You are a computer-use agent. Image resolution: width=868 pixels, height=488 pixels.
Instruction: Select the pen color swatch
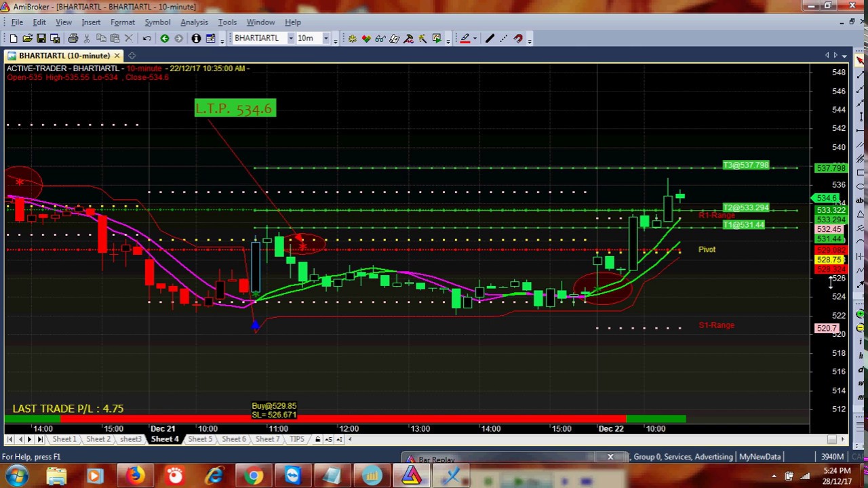(465, 39)
